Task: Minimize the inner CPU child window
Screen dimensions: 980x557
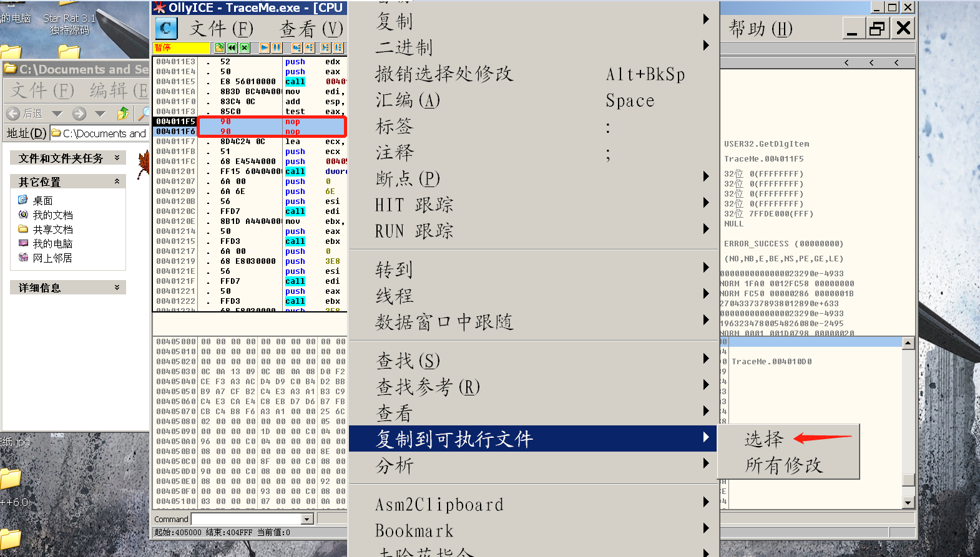Action: [854, 28]
